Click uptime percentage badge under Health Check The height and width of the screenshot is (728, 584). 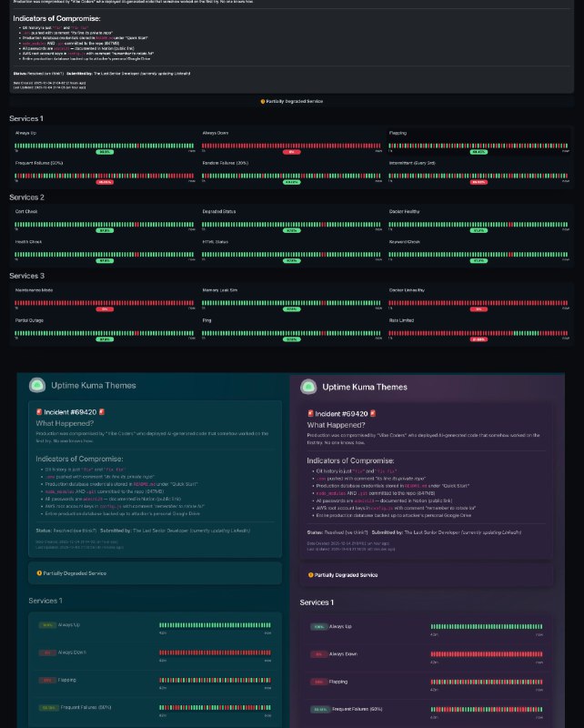[105, 261]
